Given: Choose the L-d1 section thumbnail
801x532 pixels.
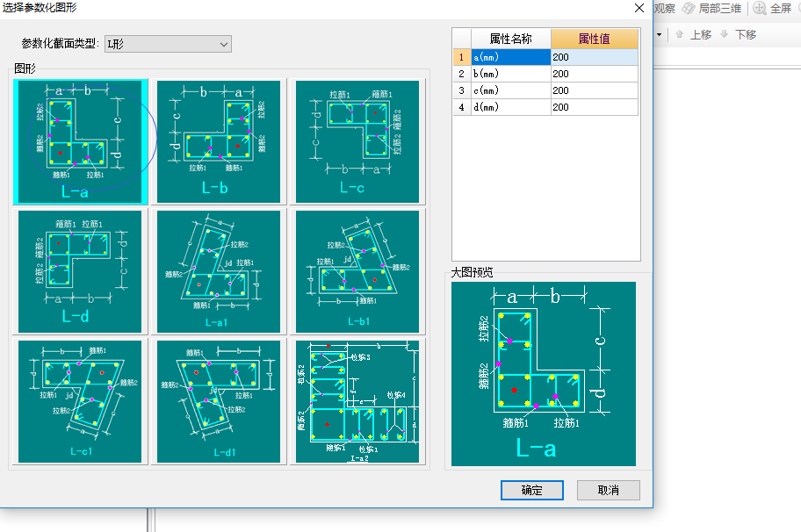Looking at the screenshot, I should 219,402.
